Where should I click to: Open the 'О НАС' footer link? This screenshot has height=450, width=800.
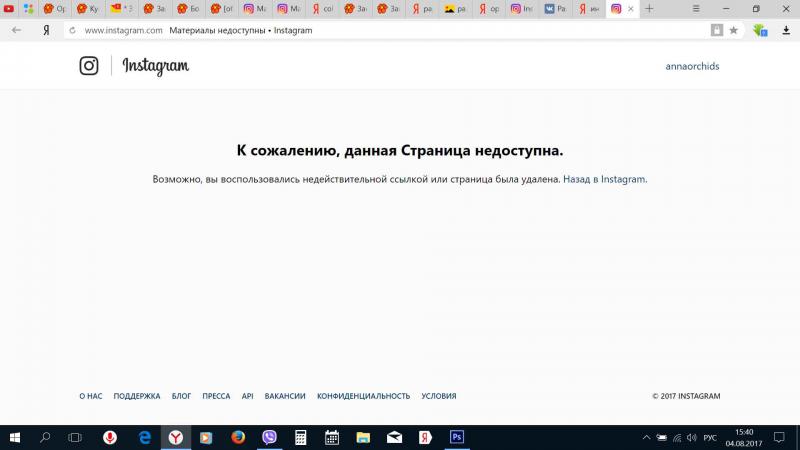coord(91,396)
